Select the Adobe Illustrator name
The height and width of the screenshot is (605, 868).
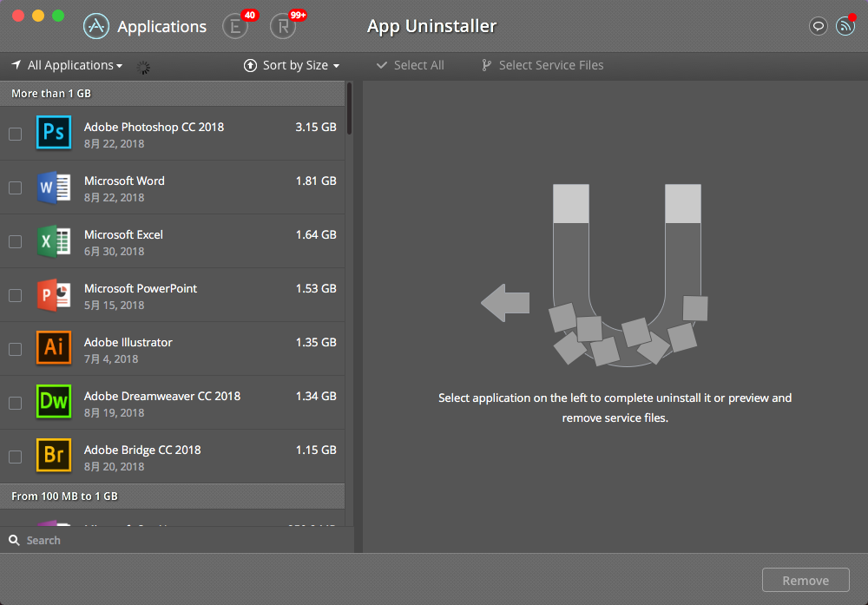point(128,342)
